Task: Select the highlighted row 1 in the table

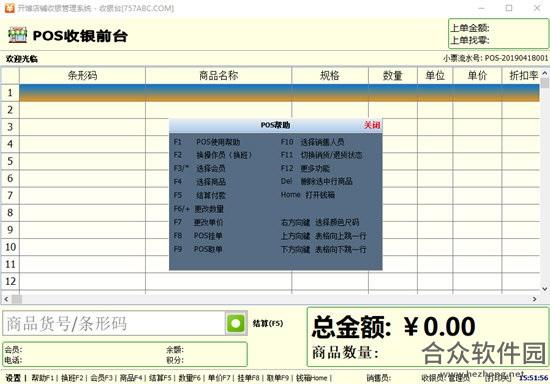Action: tap(280, 93)
